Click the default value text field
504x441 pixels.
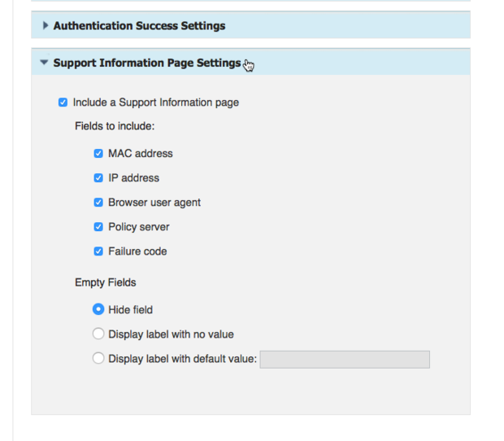[x=345, y=360]
